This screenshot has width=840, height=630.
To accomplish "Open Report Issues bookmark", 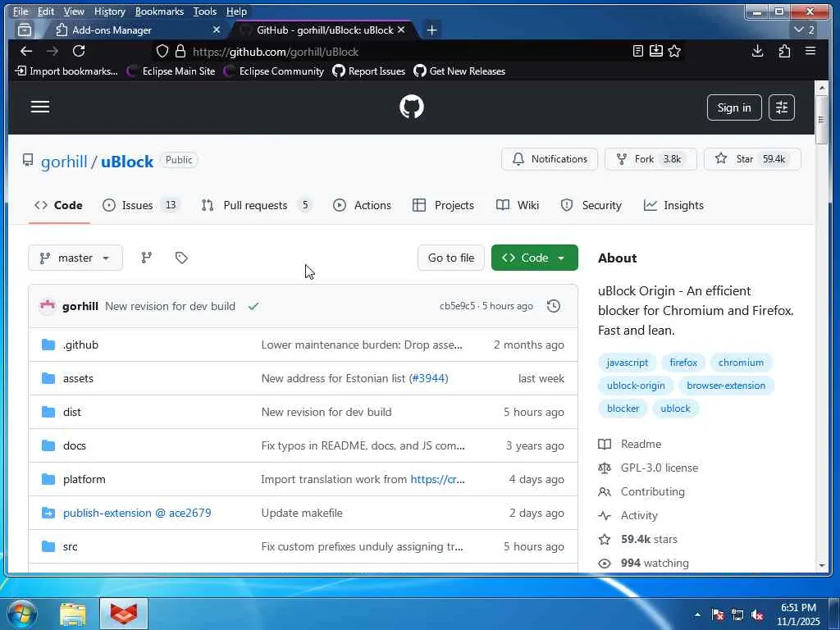I will pos(368,71).
